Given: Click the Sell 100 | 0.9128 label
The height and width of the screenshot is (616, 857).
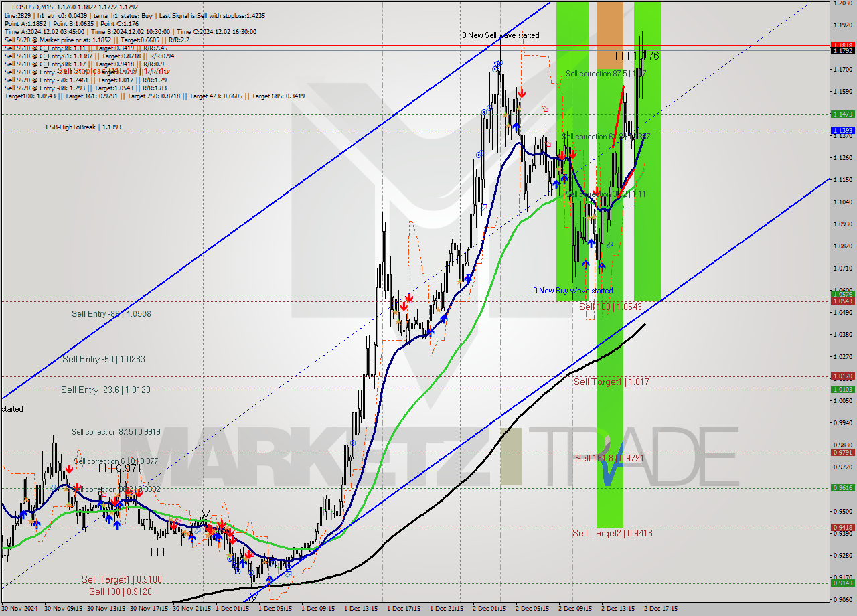Looking at the screenshot, I should click(x=121, y=591).
